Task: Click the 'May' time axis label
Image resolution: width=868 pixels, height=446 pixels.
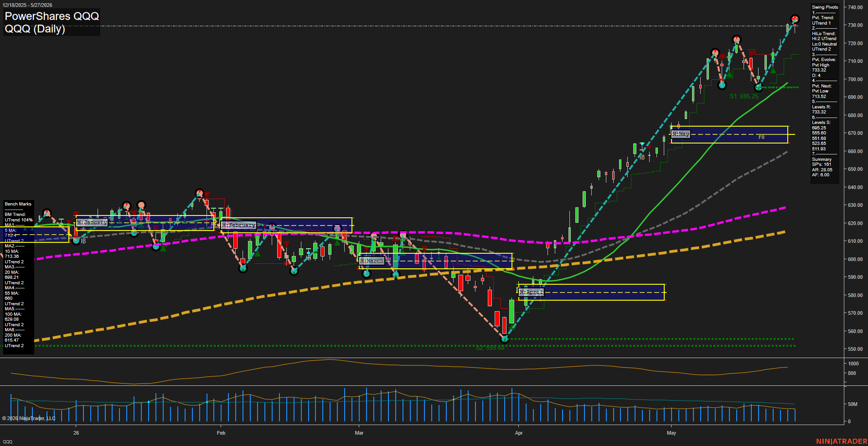Action: (x=672, y=433)
